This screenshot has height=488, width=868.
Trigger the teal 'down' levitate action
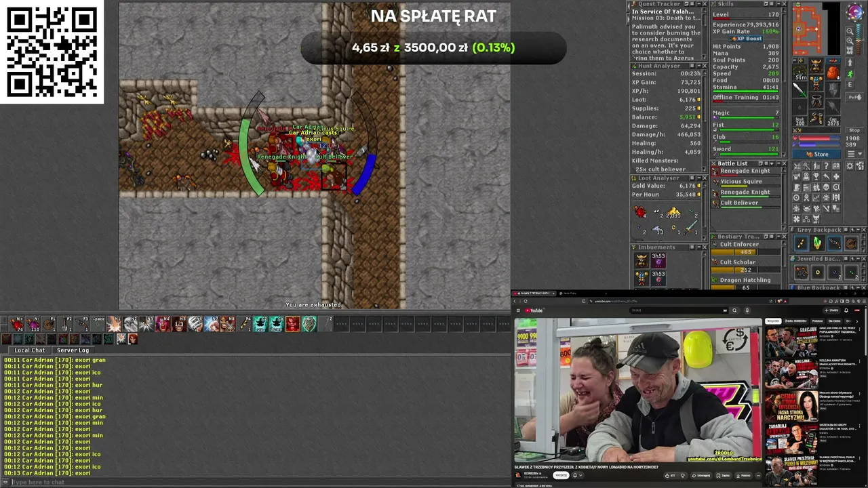tap(277, 325)
